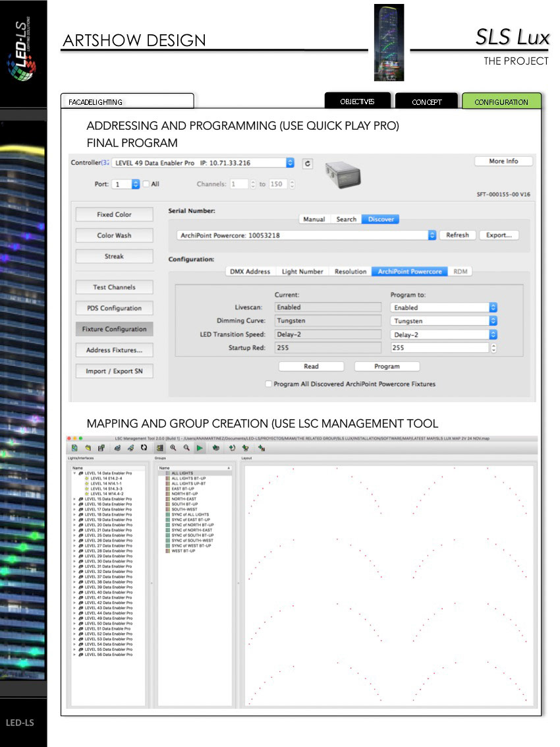Toggle the All ports checkbox
The height and width of the screenshot is (747, 560).
(x=146, y=184)
